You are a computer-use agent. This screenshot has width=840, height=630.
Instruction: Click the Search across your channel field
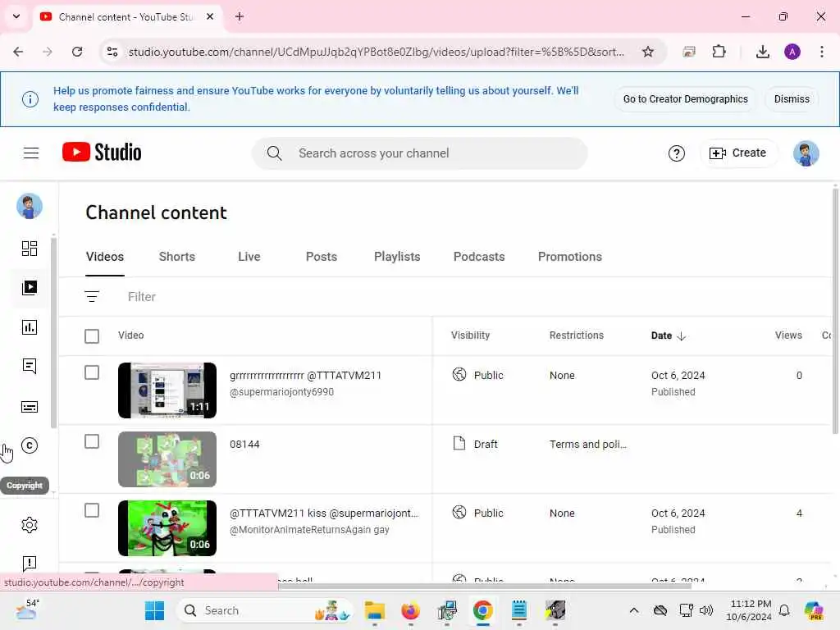point(419,153)
